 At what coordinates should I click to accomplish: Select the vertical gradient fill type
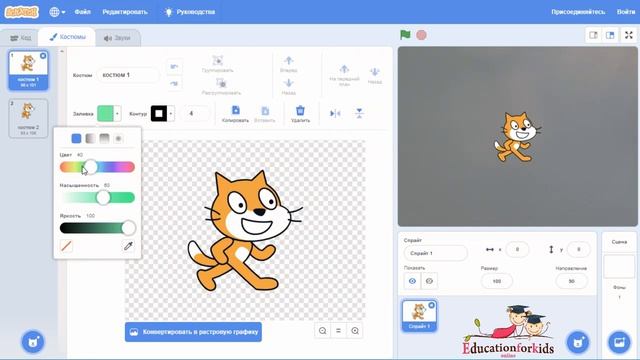[x=104, y=138]
